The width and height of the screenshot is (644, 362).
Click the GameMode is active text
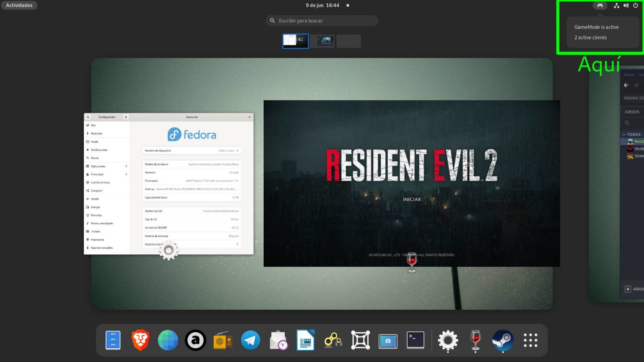pos(596,27)
